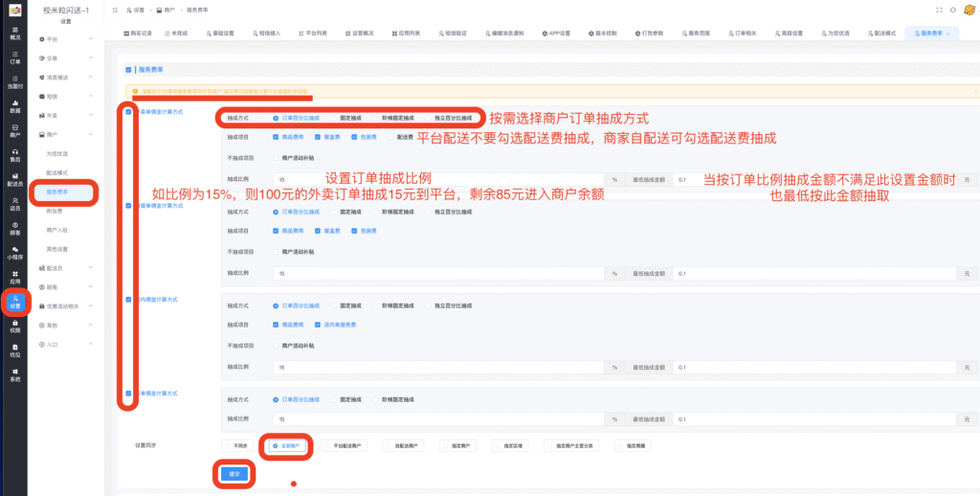The width and height of the screenshot is (980, 496).
Task: Toggle the 外卖单佣金计算方式 checkbox
Action: click(128, 112)
